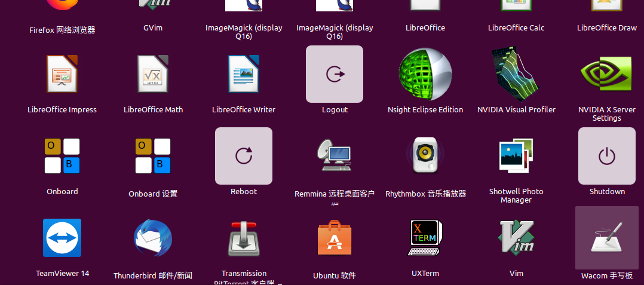Click the Firefox 网络浏览器 label
The height and width of the screenshot is (285, 644).
62,30
